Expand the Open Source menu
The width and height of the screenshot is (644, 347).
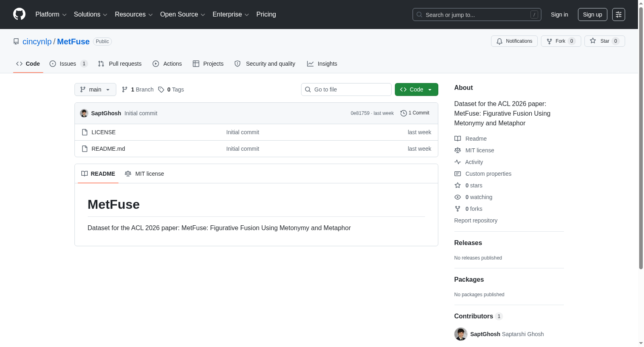(x=182, y=15)
